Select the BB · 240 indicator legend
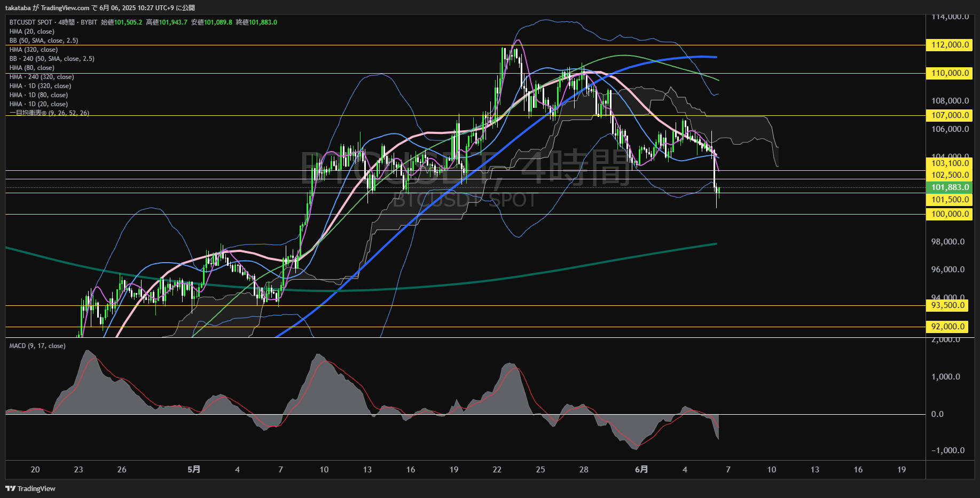This screenshot has height=498, width=980. pos(52,59)
